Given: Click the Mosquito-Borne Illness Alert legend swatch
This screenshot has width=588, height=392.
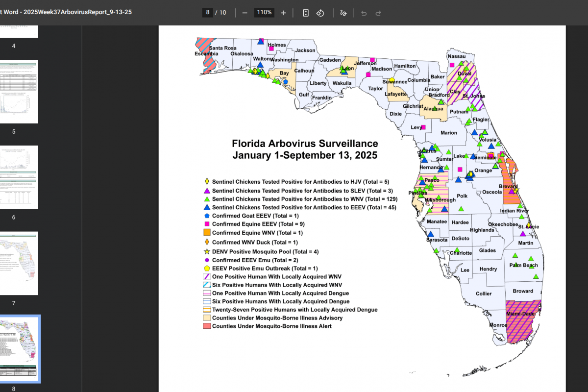Looking at the screenshot, I should pyautogui.click(x=207, y=326).
